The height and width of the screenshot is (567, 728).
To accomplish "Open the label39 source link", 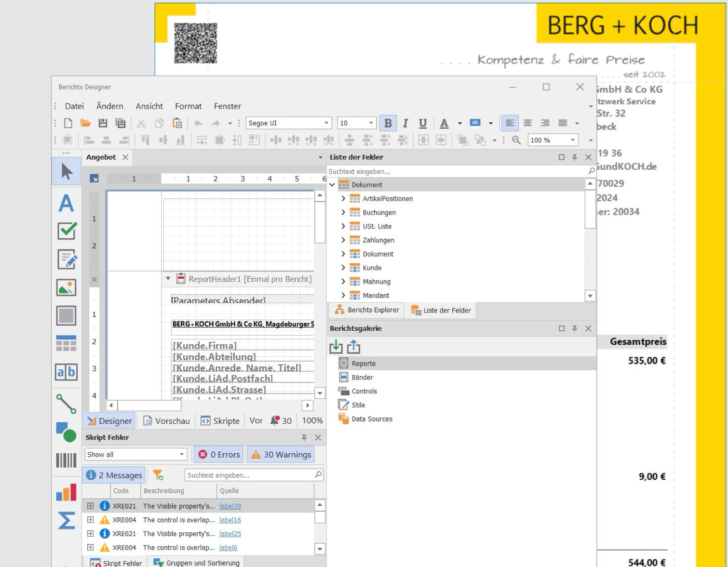I will point(230,506).
